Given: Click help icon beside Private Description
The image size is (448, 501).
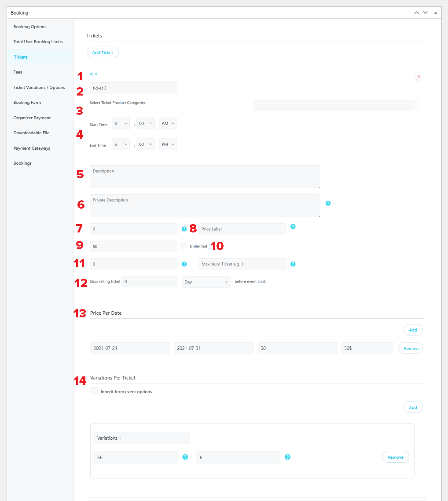Looking at the screenshot, I should pos(328,203).
